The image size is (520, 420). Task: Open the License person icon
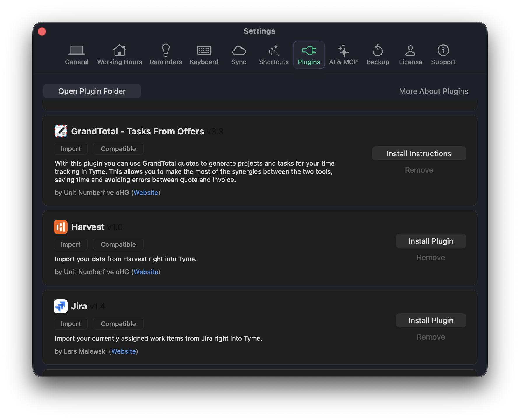410,50
